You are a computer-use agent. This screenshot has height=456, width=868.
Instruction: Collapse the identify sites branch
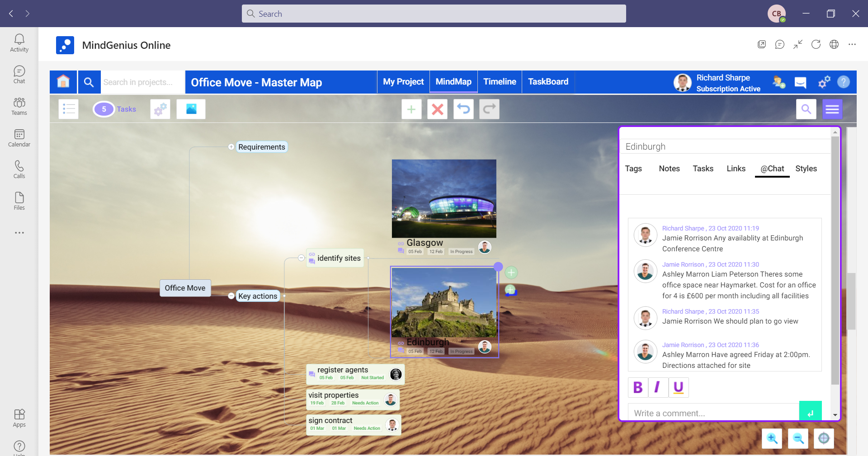click(301, 258)
